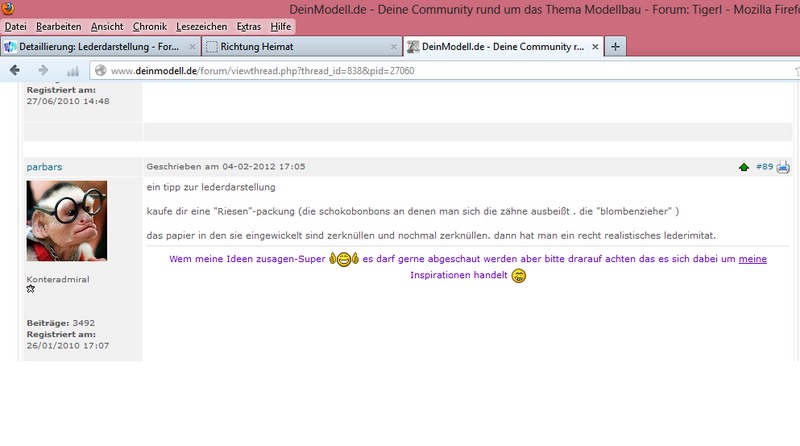Image resolution: width=800 pixels, height=446 pixels.
Task: Select the DeinModell.de Community tab
Action: 503,46
